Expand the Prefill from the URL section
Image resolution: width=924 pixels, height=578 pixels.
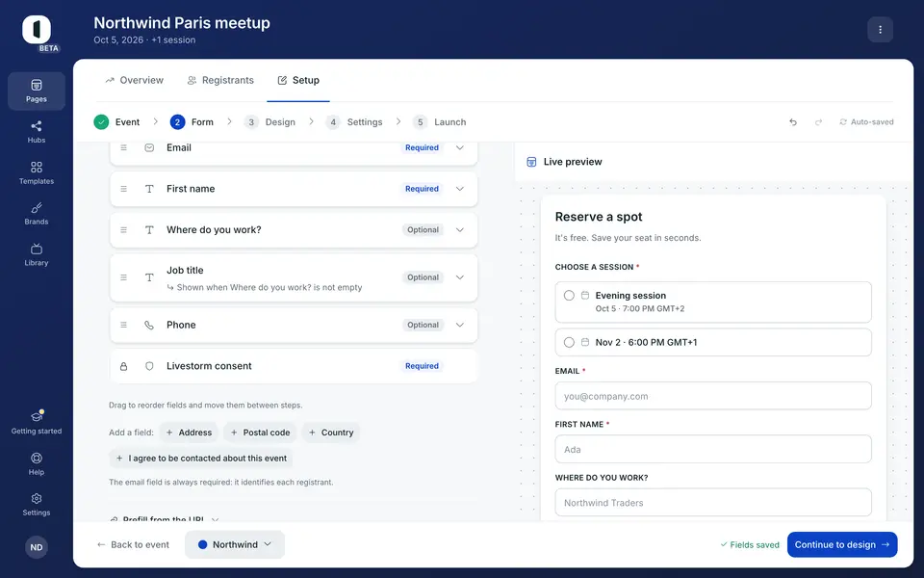point(165,519)
